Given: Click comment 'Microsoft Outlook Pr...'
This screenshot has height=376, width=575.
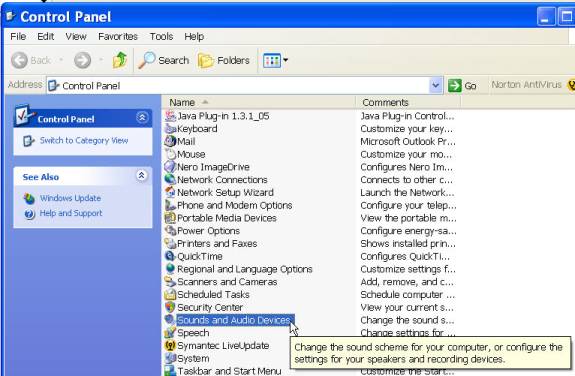Looking at the screenshot, I should coord(408,142).
